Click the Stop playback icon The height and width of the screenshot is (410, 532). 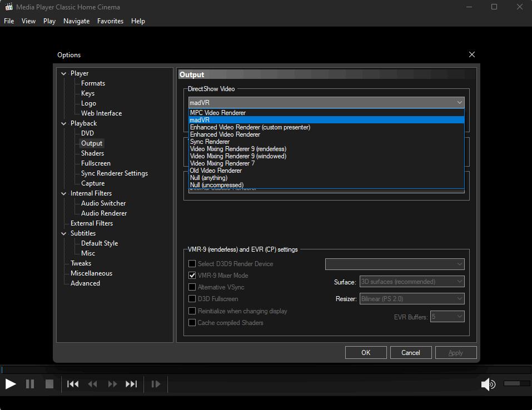tap(49, 384)
